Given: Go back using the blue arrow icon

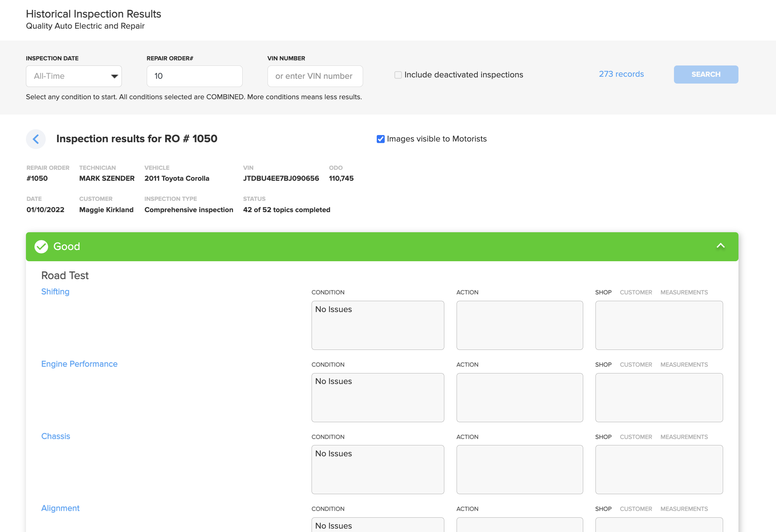Looking at the screenshot, I should pos(36,139).
